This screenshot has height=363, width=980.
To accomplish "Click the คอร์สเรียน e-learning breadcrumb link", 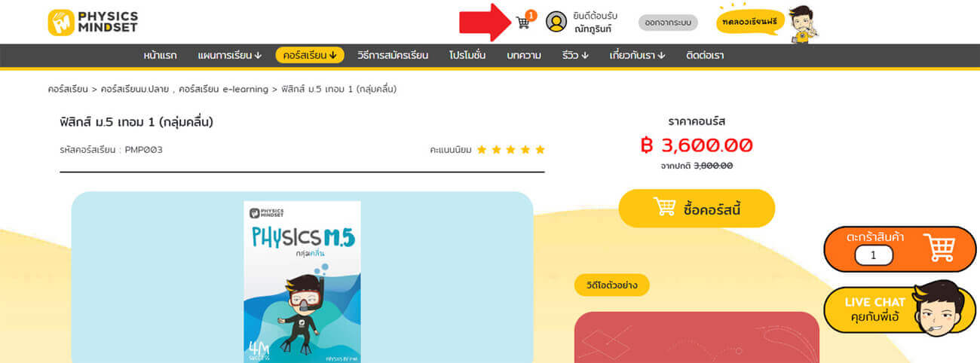I will (x=223, y=89).
